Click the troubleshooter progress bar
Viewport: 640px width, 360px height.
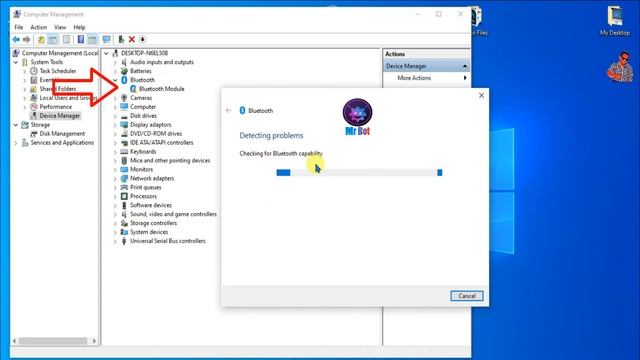click(x=359, y=173)
